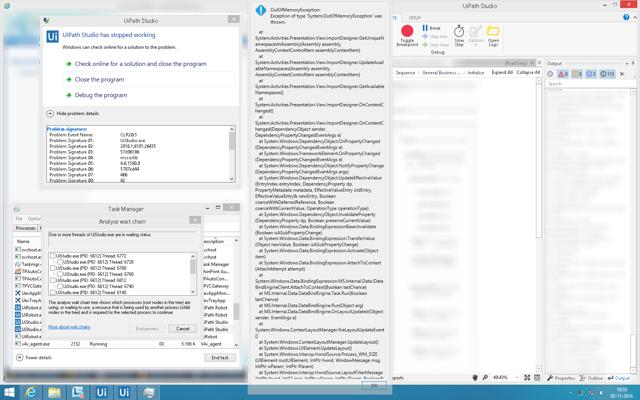This screenshot has width=640, height=400.
Task: Click the Slow Step stopwatch icon
Action: [x=459, y=33]
